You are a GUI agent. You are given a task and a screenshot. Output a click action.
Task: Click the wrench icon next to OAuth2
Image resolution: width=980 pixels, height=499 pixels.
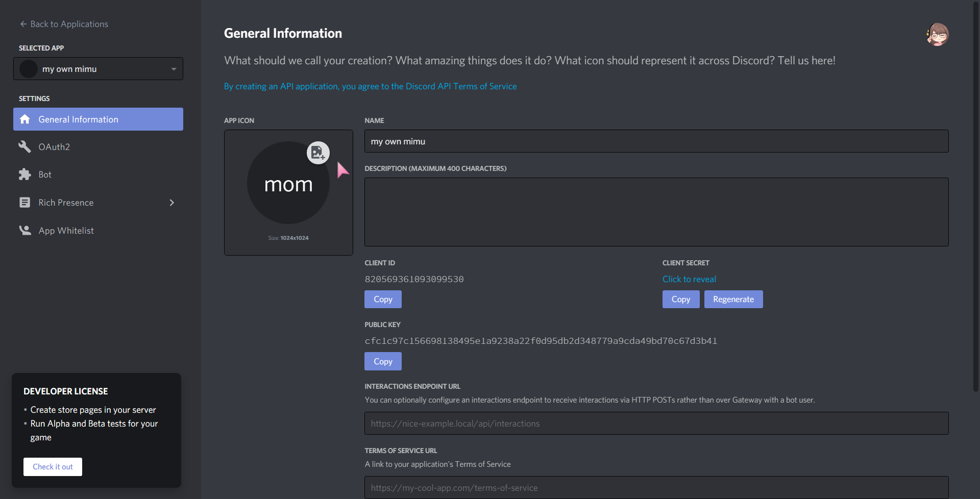coord(24,147)
